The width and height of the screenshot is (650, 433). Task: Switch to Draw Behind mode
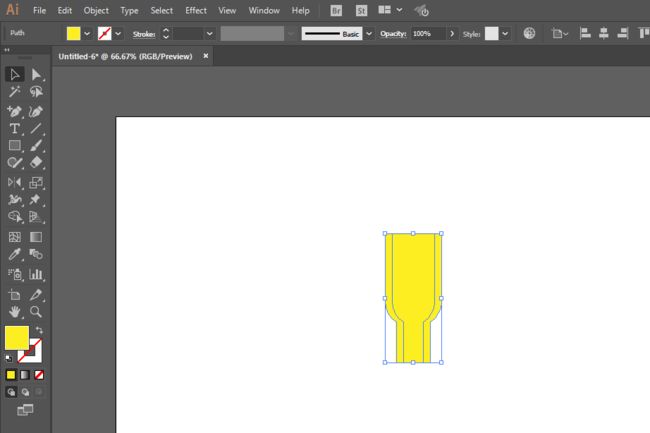[x=25, y=392]
